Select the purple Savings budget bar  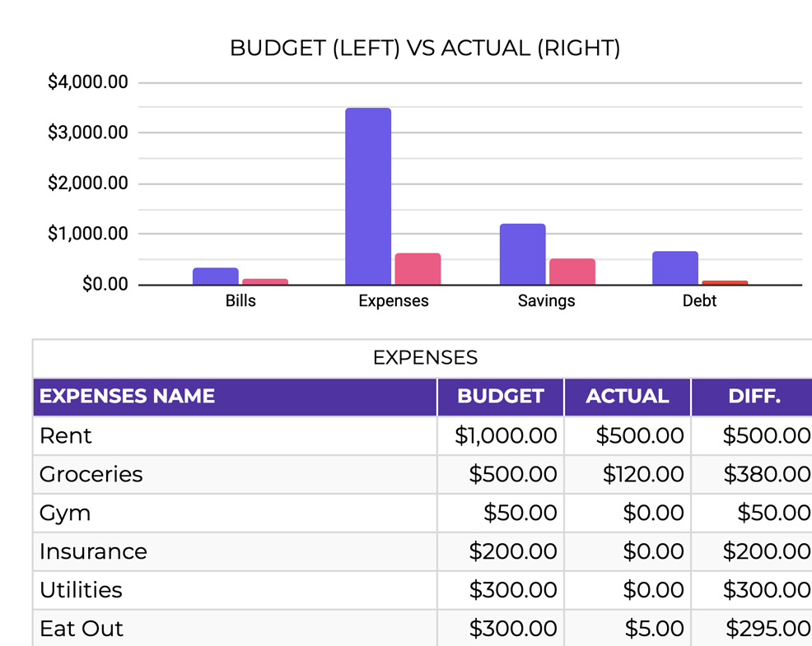pos(522,254)
